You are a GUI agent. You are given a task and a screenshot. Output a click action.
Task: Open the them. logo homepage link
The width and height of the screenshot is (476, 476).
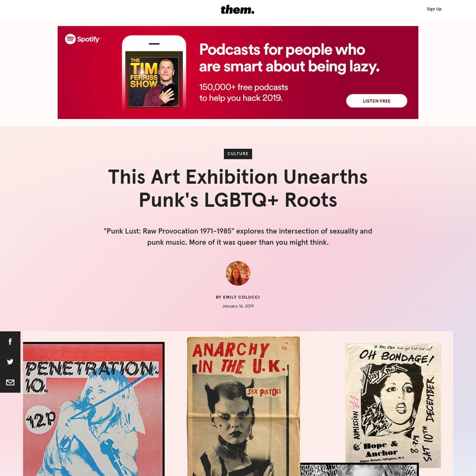point(238,10)
